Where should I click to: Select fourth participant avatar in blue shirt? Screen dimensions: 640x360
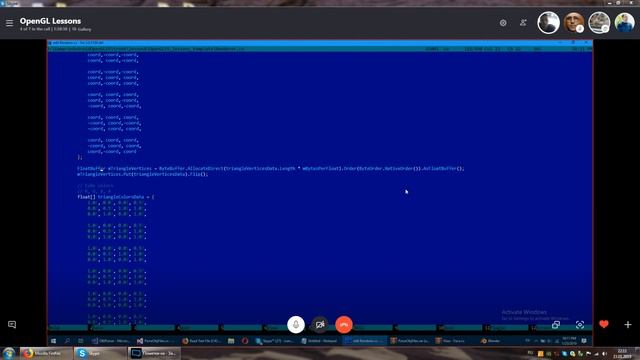coord(624,22)
